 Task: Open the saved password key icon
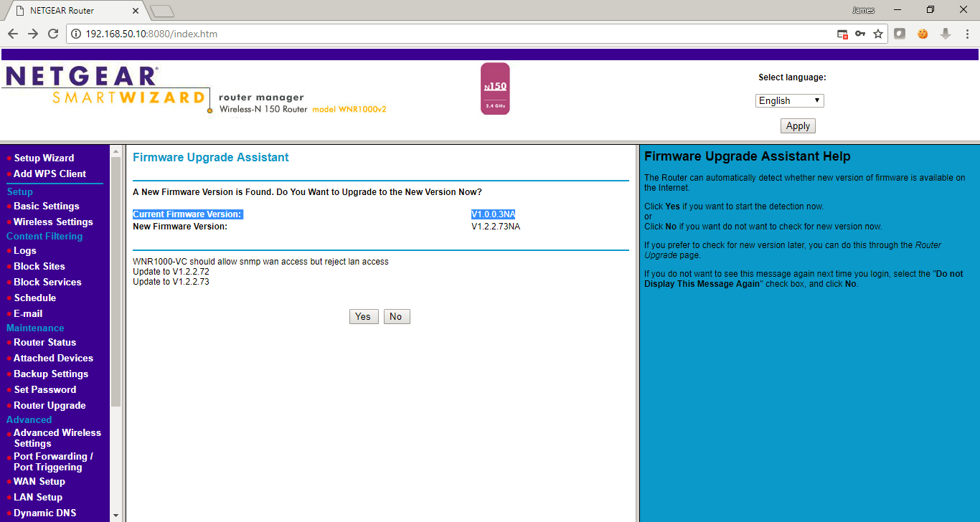pos(860,34)
